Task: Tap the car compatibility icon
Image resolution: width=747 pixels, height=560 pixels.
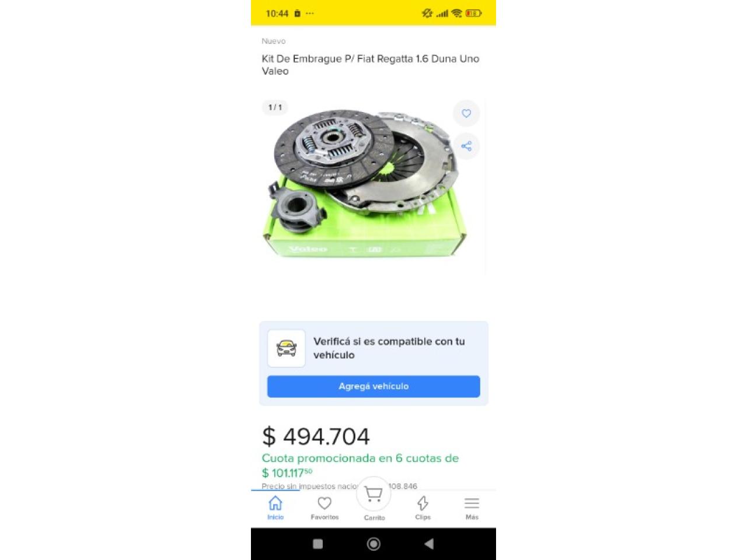Action: pos(286,348)
